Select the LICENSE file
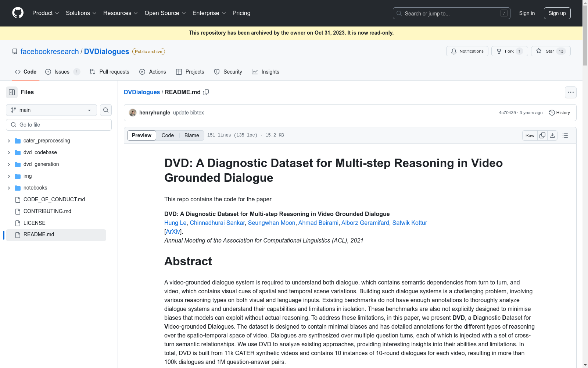This screenshot has width=588, height=368. point(35,223)
